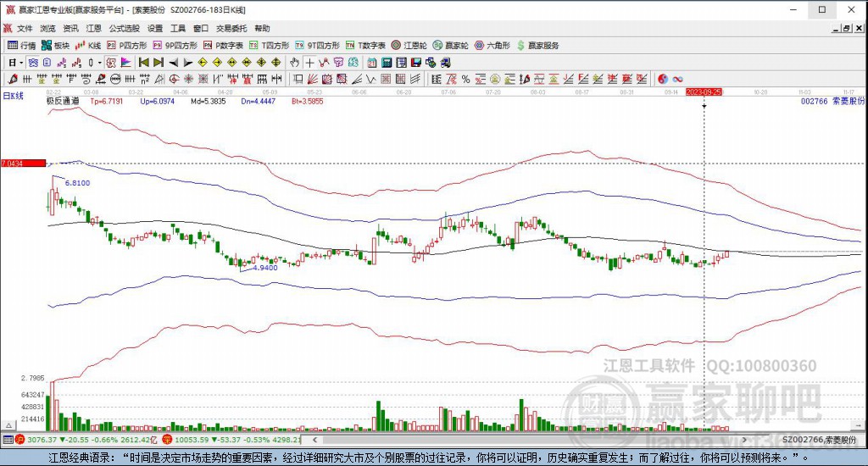Open the P四方形 square tool

point(127,46)
